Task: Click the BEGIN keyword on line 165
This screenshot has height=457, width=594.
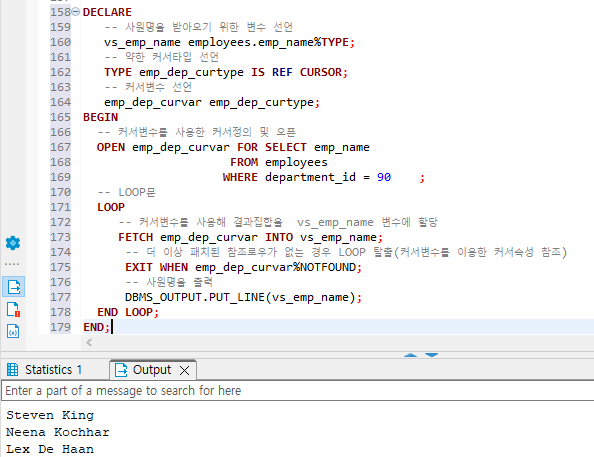Action: click(x=100, y=117)
